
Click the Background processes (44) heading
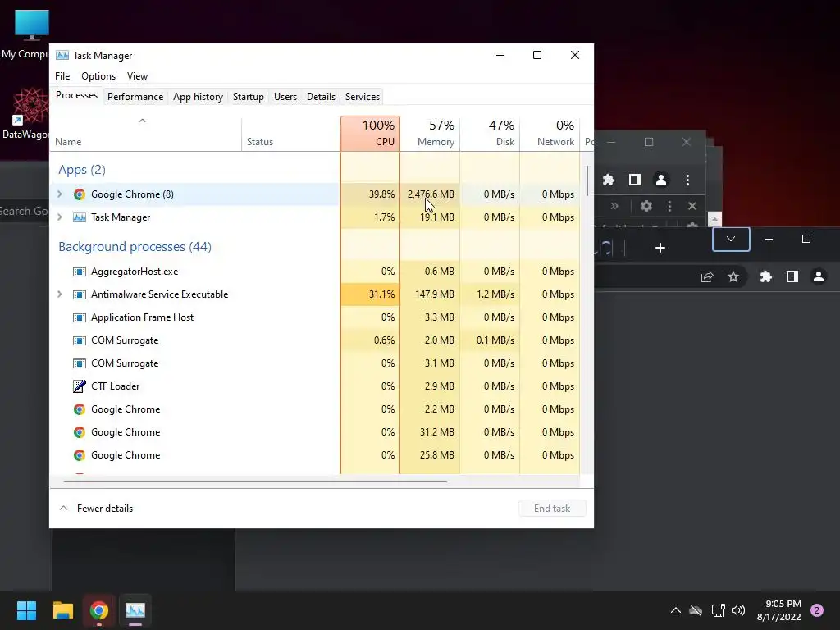coord(135,246)
